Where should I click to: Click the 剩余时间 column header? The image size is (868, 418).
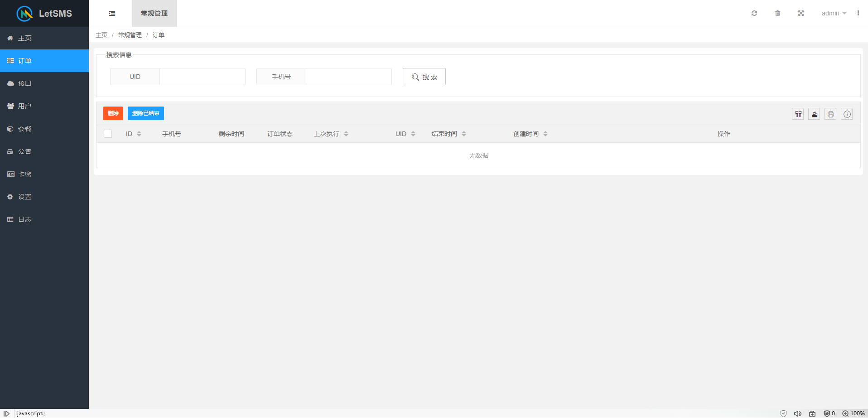(x=231, y=134)
